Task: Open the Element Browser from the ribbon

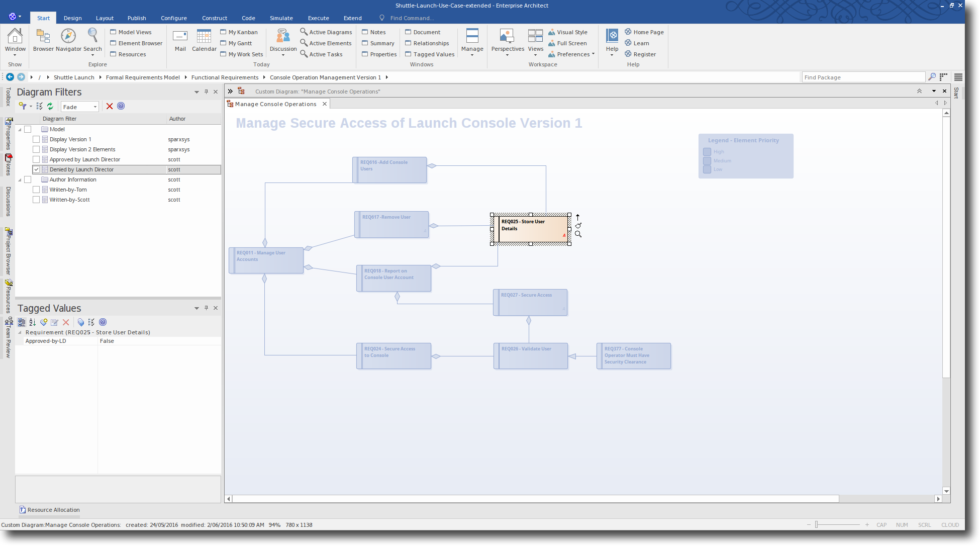Action: point(136,43)
